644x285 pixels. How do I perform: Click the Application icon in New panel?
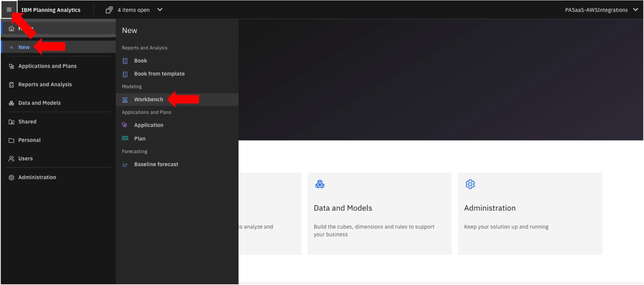pyautogui.click(x=125, y=125)
